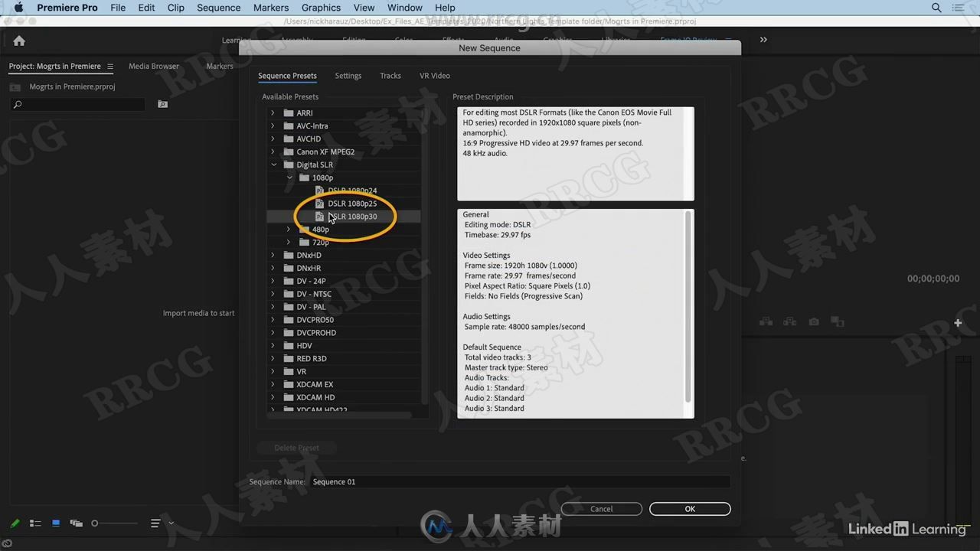
Task: Open the Settings tab in New Sequence
Action: 348,76
